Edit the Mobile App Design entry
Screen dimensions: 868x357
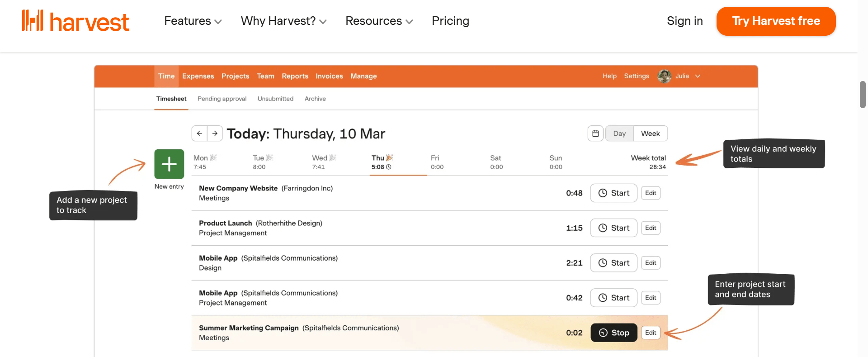tap(651, 263)
